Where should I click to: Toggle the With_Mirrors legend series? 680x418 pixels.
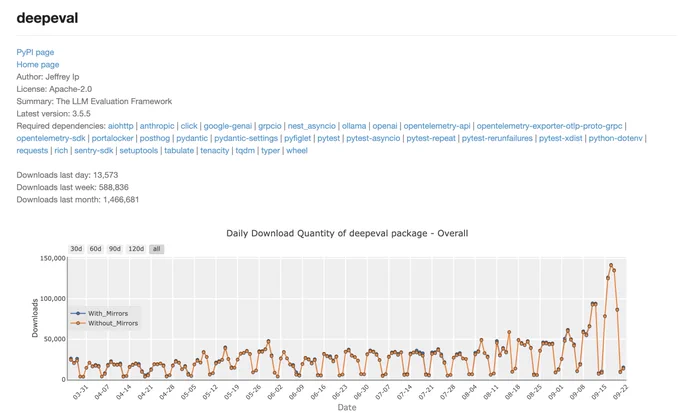100,313
